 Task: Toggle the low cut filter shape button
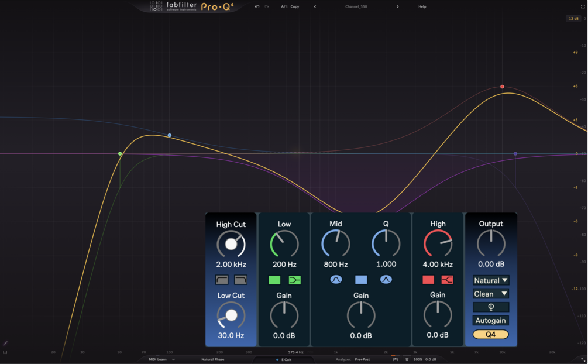(222, 280)
